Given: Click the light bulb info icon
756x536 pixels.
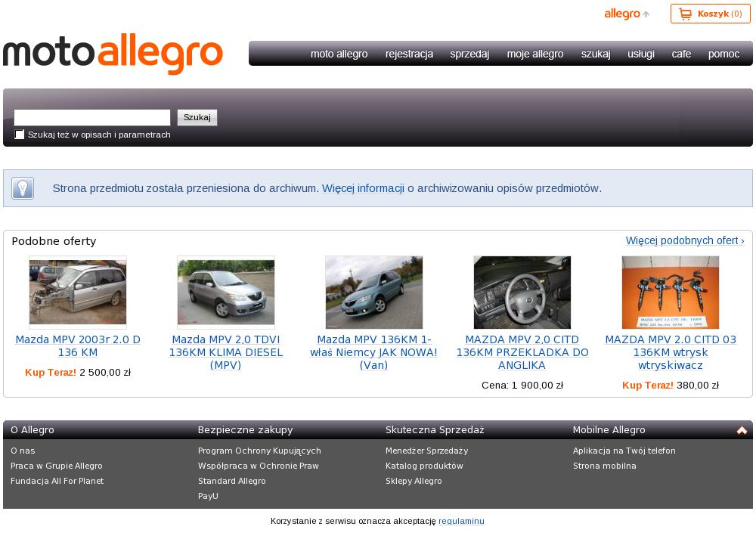Looking at the screenshot, I should click(23, 188).
